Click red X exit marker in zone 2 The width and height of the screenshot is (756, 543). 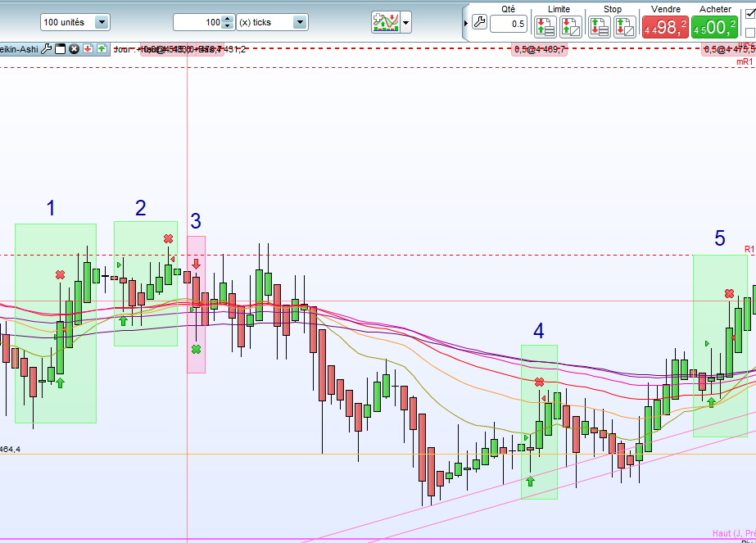pyautogui.click(x=168, y=238)
